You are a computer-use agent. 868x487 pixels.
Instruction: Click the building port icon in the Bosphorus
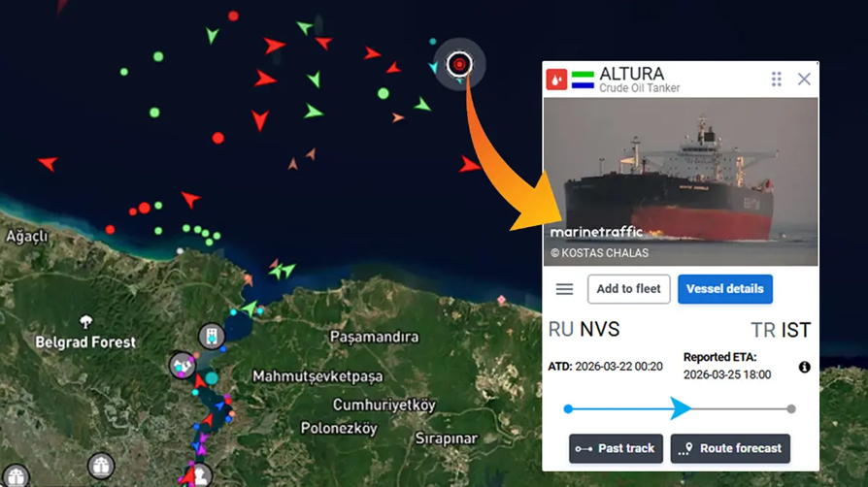click(212, 336)
